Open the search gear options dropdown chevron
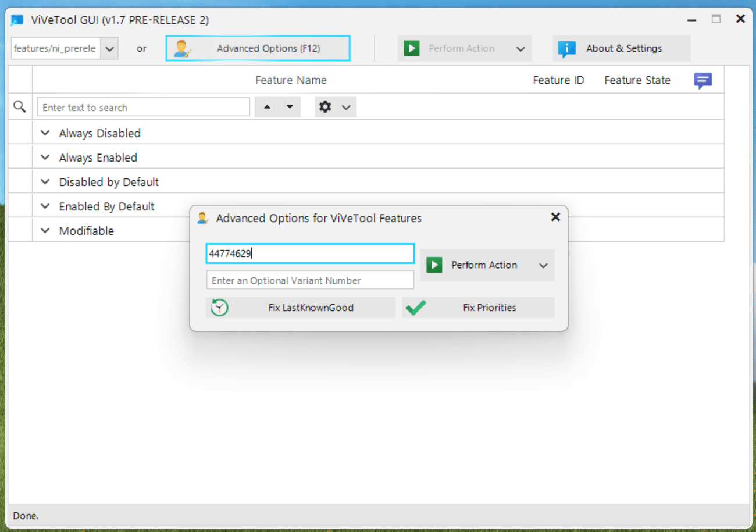 (346, 108)
